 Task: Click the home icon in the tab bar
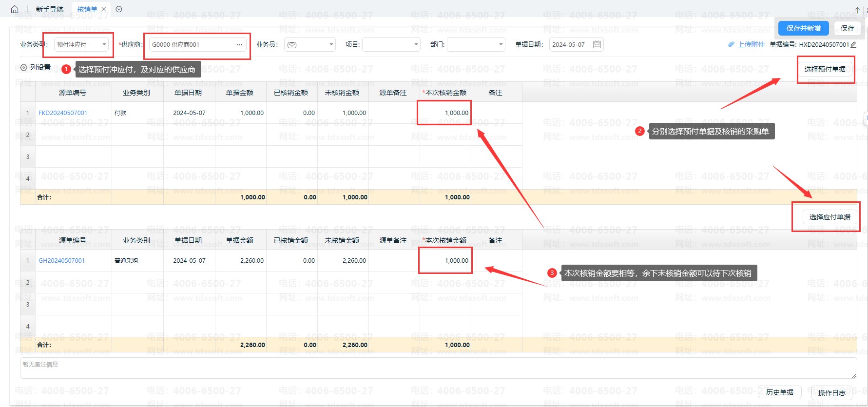(15, 9)
